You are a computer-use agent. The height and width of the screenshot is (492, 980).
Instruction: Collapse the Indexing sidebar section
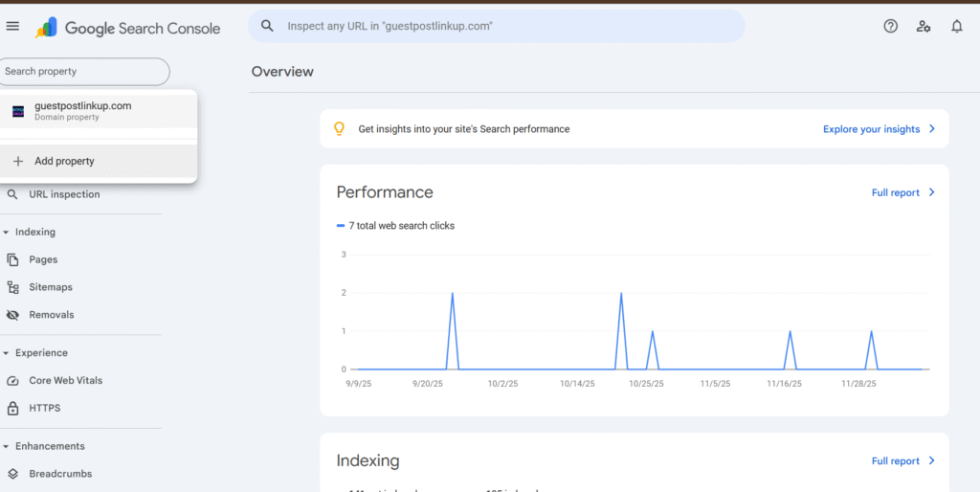point(7,233)
